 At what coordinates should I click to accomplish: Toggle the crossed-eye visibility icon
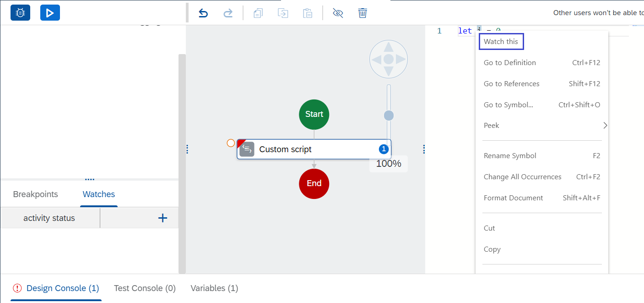tap(338, 13)
